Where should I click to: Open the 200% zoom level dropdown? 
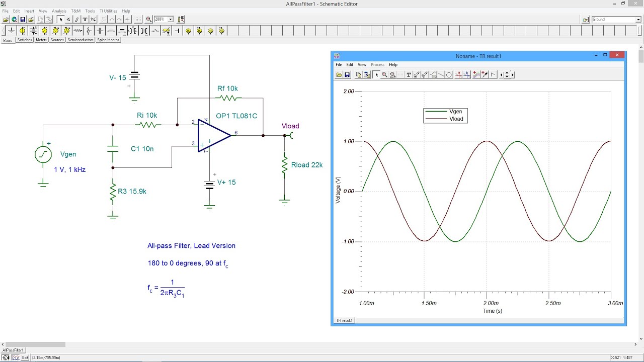pyautogui.click(x=171, y=19)
